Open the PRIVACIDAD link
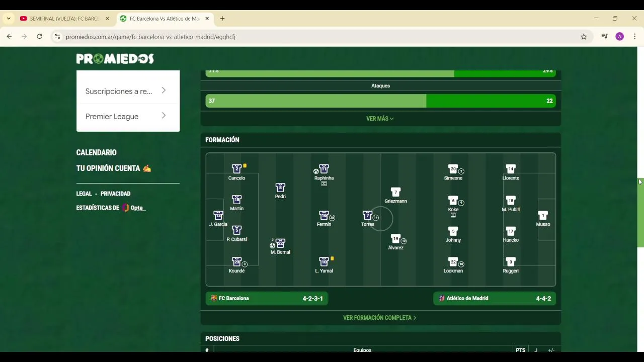 (115, 194)
